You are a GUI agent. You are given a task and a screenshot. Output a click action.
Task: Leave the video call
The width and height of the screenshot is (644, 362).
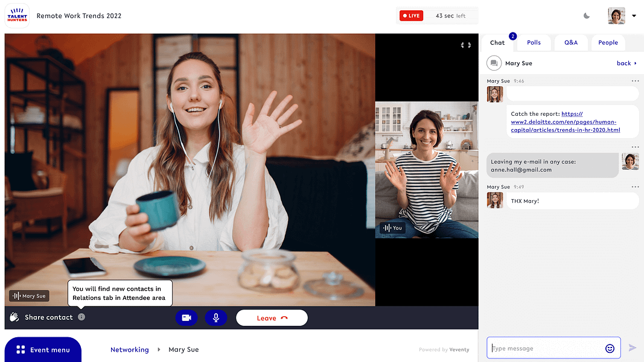[272, 318]
